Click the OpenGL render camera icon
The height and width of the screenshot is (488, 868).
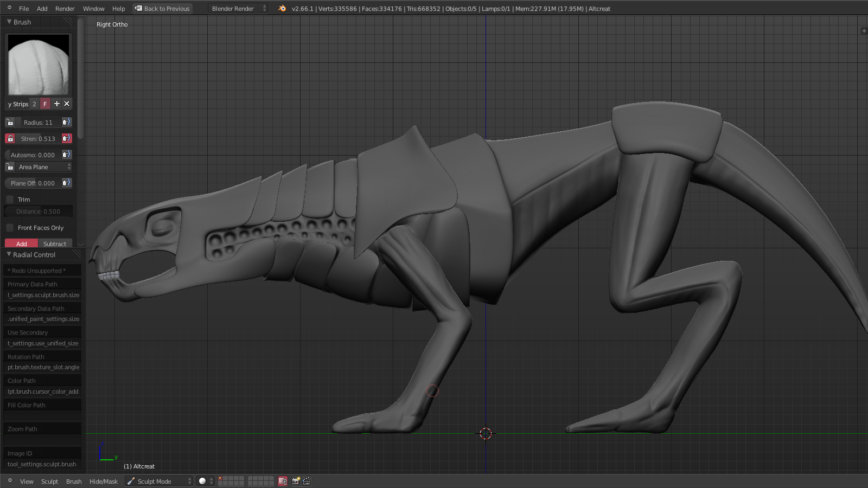coord(296,481)
